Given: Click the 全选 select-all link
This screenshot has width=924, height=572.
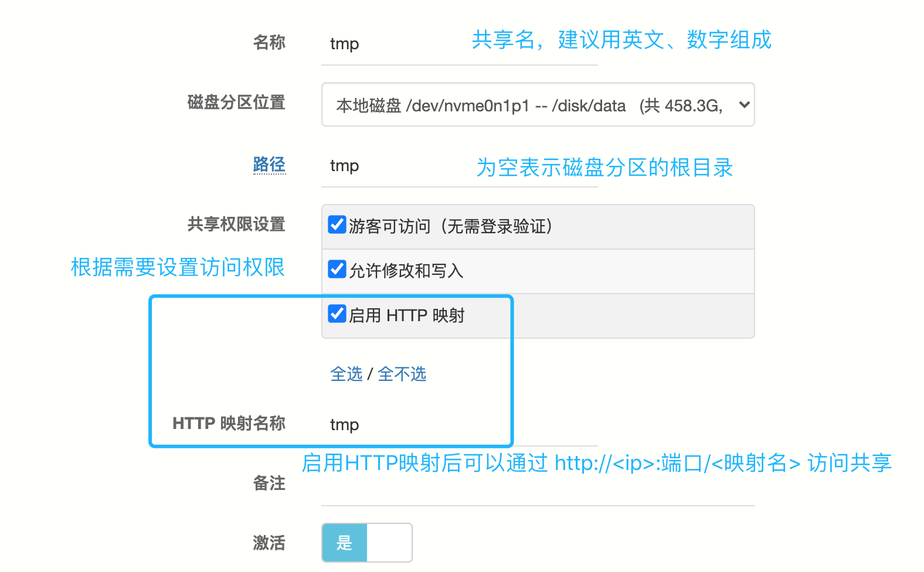Looking at the screenshot, I should 346,374.
